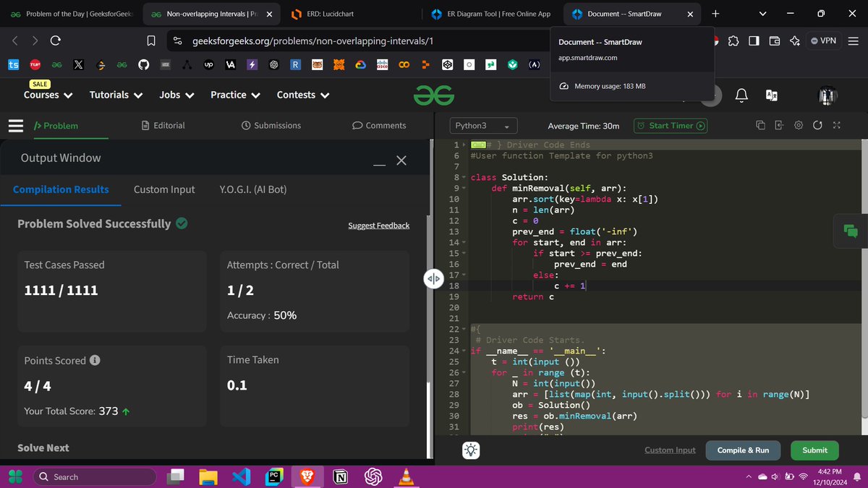Open the user profile avatar
The height and width of the screenshot is (488, 868).
click(827, 95)
